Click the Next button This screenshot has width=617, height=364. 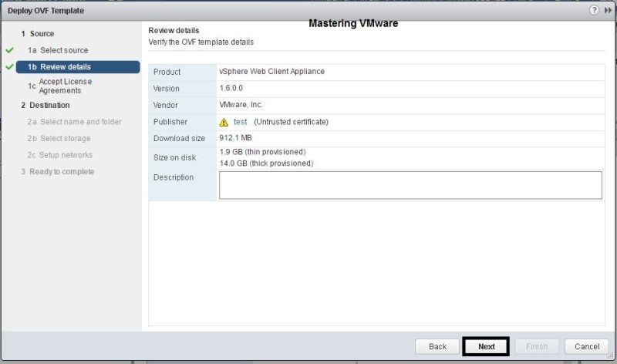tap(486, 346)
